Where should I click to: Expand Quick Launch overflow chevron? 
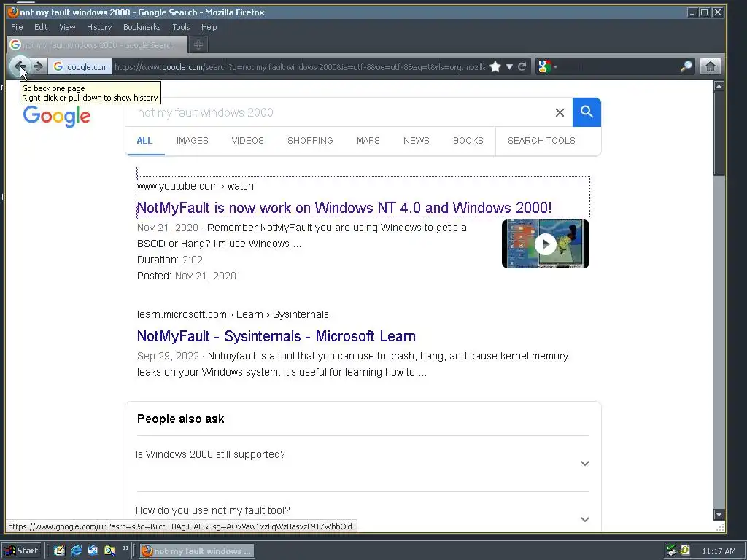tap(125, 548)
